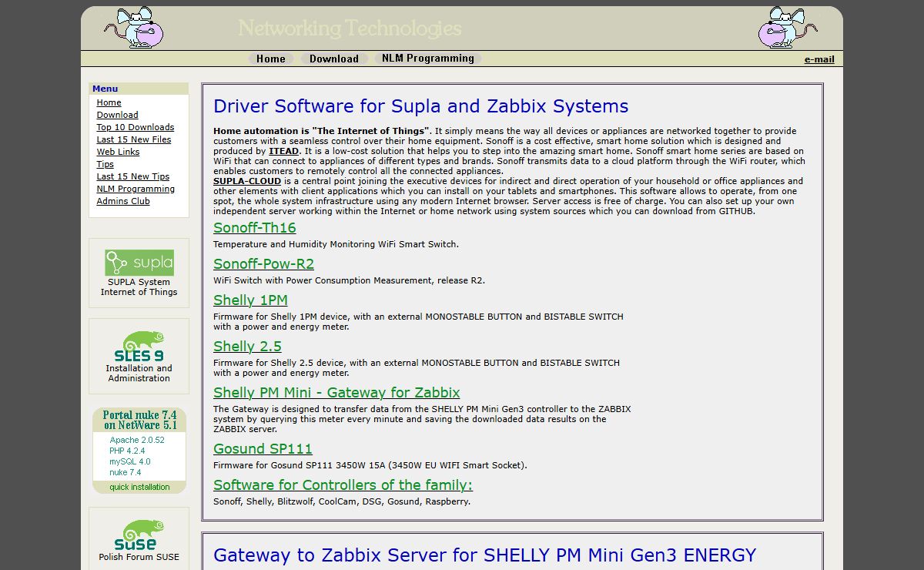Open Last 15 New Files link
The width and height of the screenshot is (924, 570).
[x=134, y=139]
